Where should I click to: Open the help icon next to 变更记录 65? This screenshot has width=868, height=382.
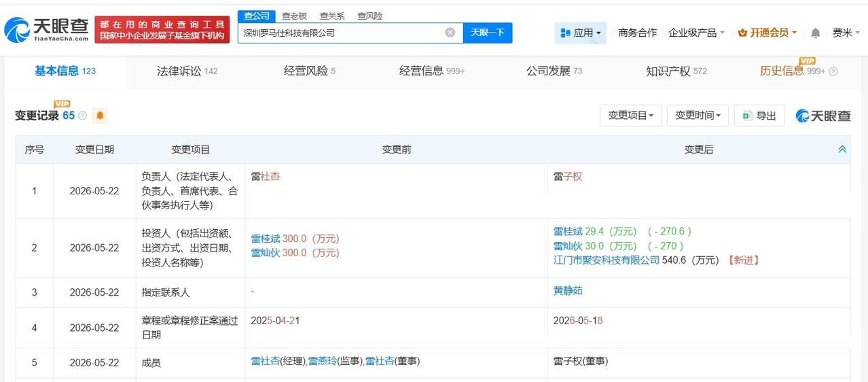click(82, 116)
